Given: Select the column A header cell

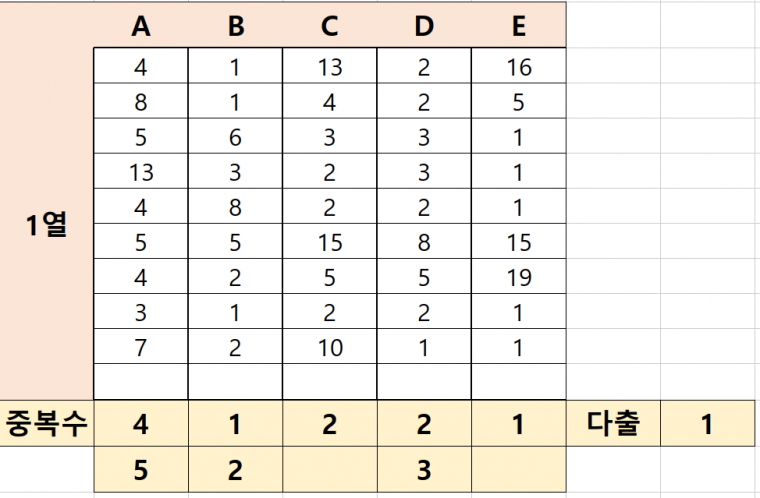Looking at the screenshot, I should [141, 25].
